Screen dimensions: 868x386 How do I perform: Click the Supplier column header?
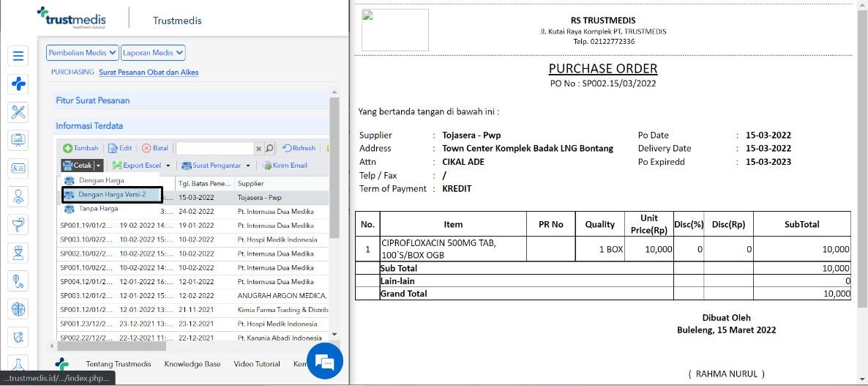(x=280, y=183)
